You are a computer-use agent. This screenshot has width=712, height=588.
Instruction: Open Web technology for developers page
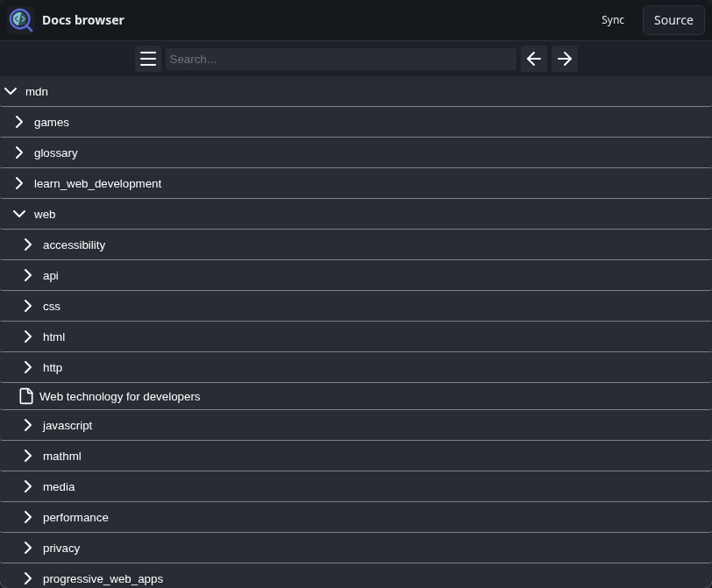tap(119, 397)
